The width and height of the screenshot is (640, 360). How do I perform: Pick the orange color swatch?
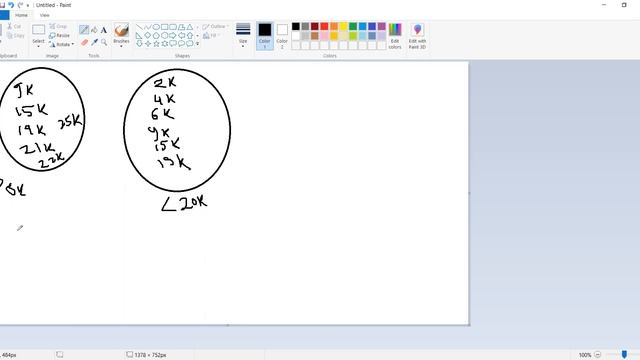(334, 27)
